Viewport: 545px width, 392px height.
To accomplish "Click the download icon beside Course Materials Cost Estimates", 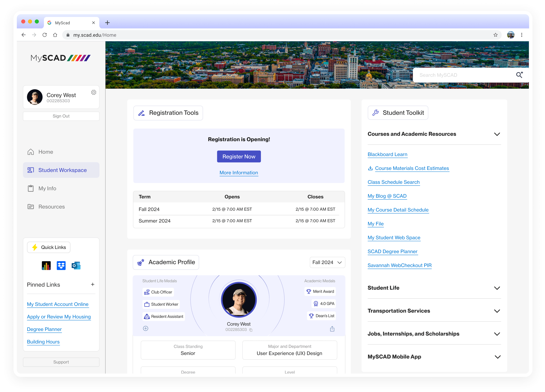I will coord(370,168).
